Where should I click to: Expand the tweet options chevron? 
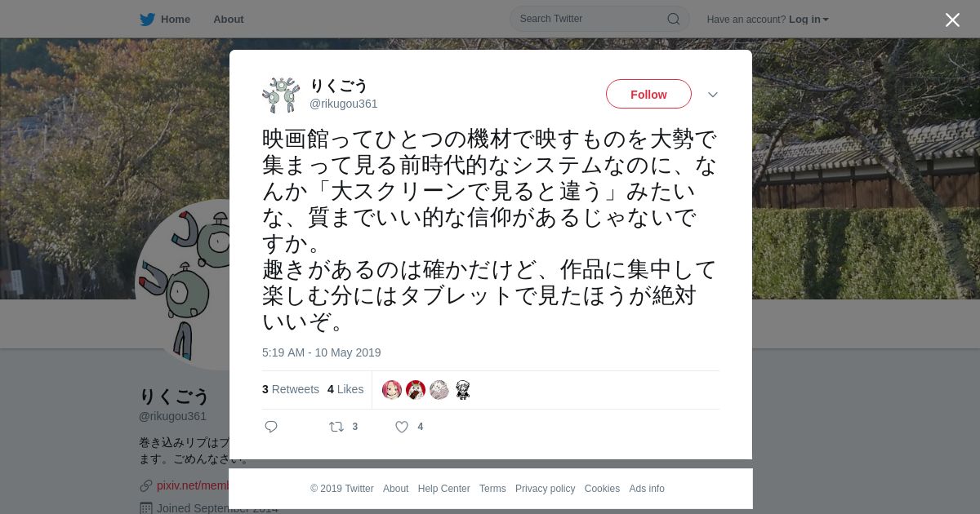(x=713, y=95)
